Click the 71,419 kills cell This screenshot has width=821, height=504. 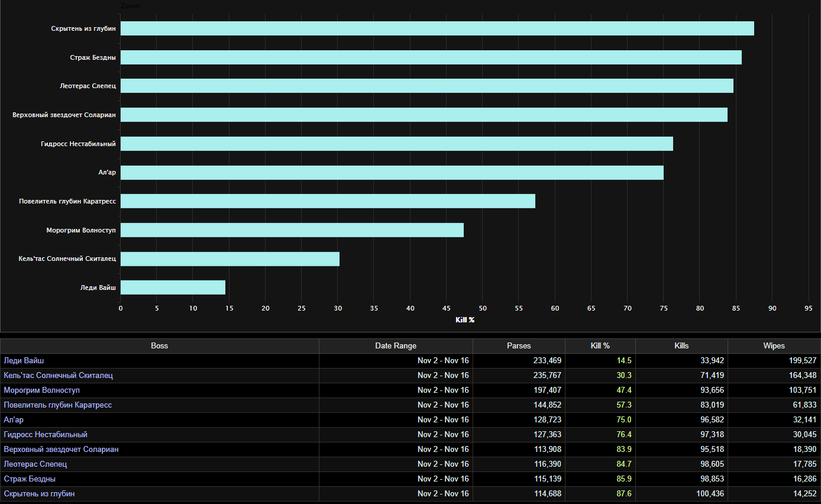pos(681,375)
